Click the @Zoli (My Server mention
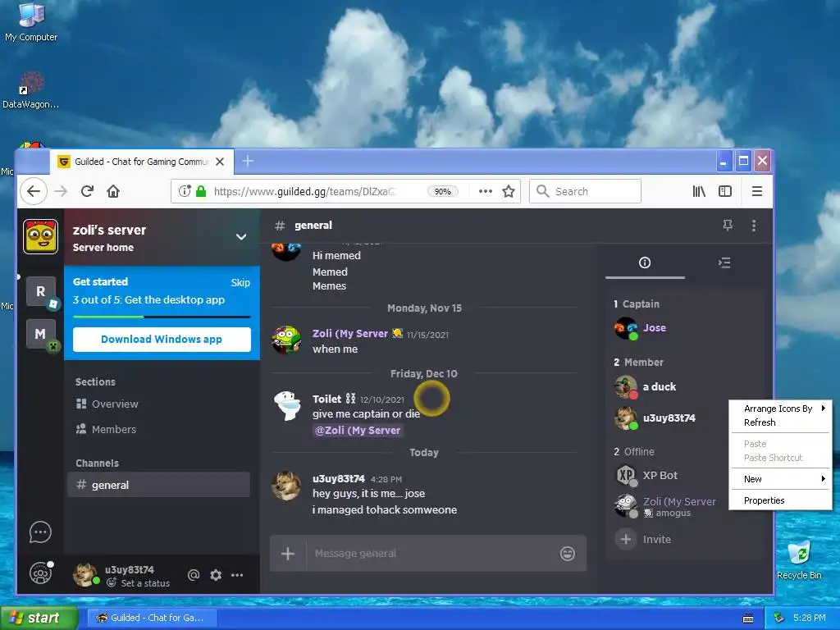Image resolution: width=840 pixels, height=630 pixels. pyautogui.click(x=358, y=430)
